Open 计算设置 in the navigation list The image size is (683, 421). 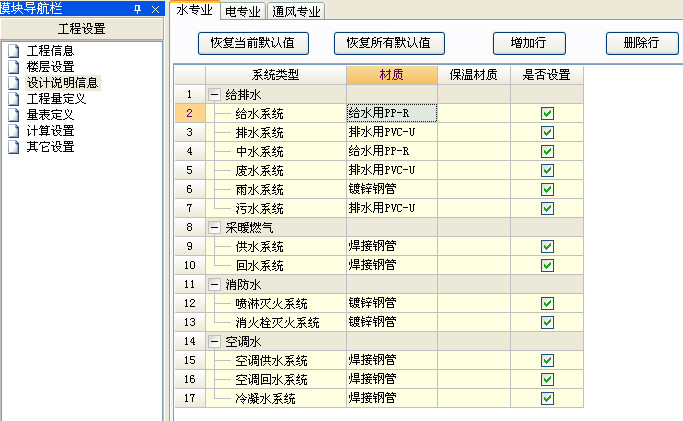click(x=51, y=131)
